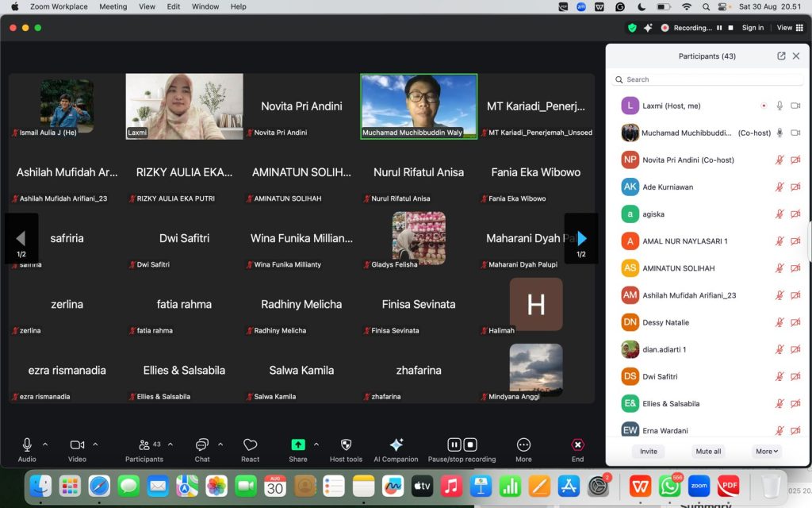Go to next gallery page arrow
This screenshot has height=508, width=812.
point(581,238)
